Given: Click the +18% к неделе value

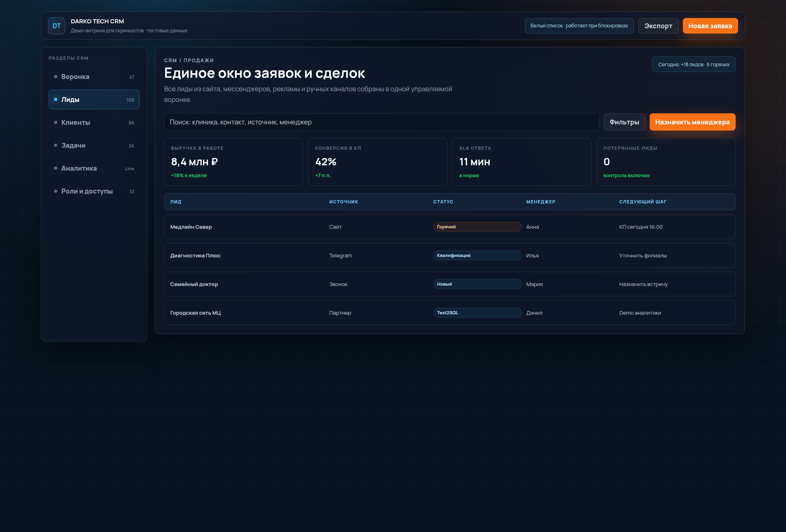Looking at the screenshot, I should pyautogui.click(x=189, y=175).
